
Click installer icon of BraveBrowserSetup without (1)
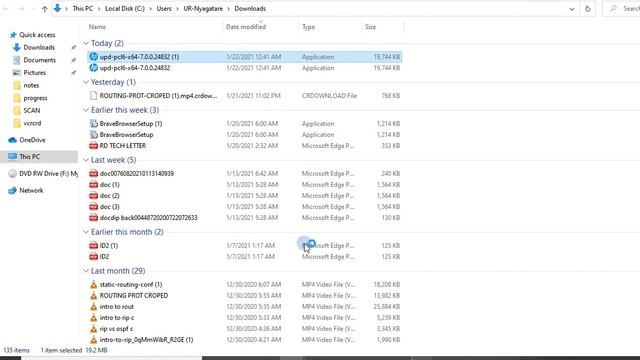[93, 134]
